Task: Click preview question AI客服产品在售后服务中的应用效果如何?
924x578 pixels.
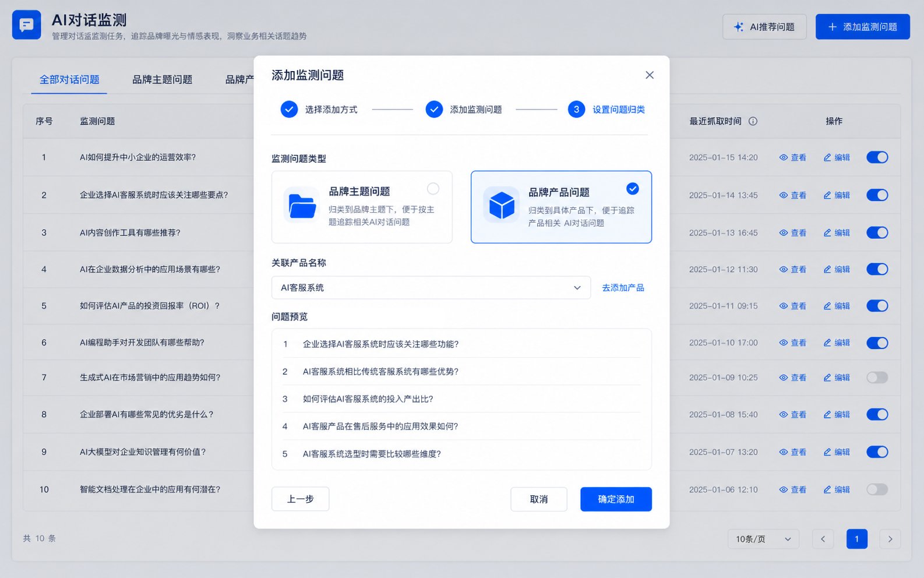Action: point(380,427)
